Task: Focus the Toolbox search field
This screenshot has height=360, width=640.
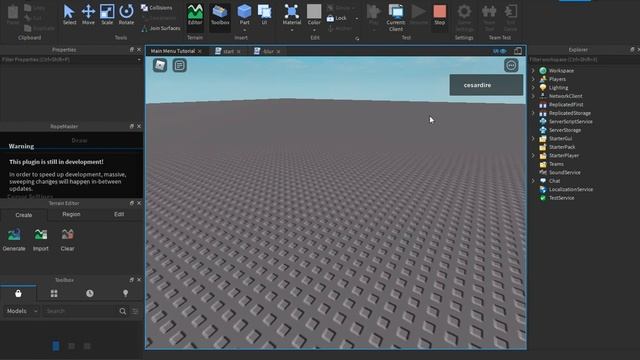Action: [80, 311]
